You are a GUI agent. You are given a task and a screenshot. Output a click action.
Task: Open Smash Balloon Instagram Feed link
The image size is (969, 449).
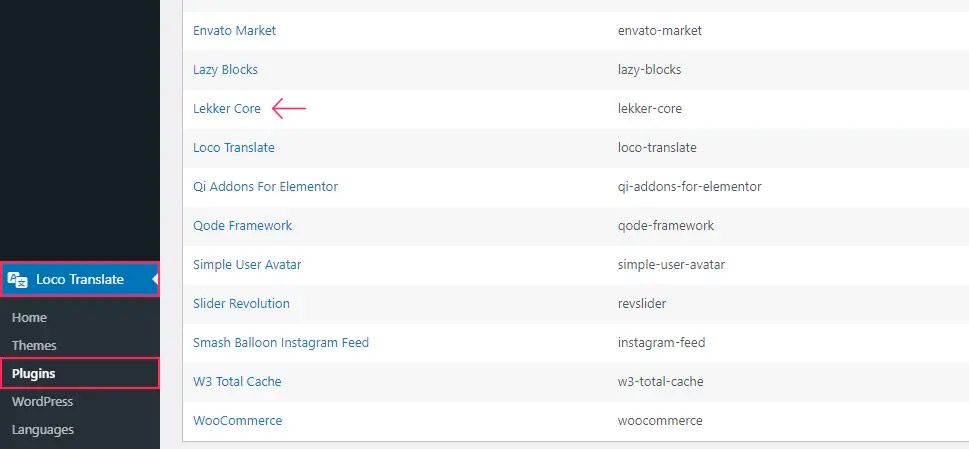[281, 343]
